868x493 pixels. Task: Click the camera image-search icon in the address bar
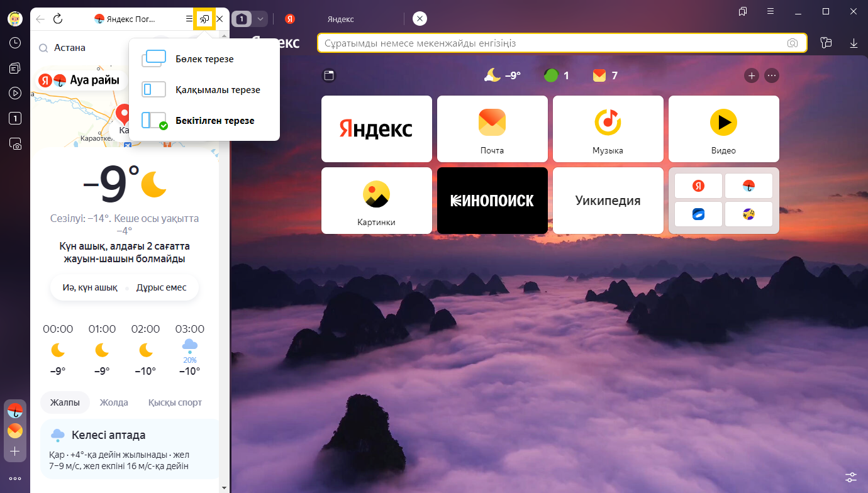click(x=793, y=43)
